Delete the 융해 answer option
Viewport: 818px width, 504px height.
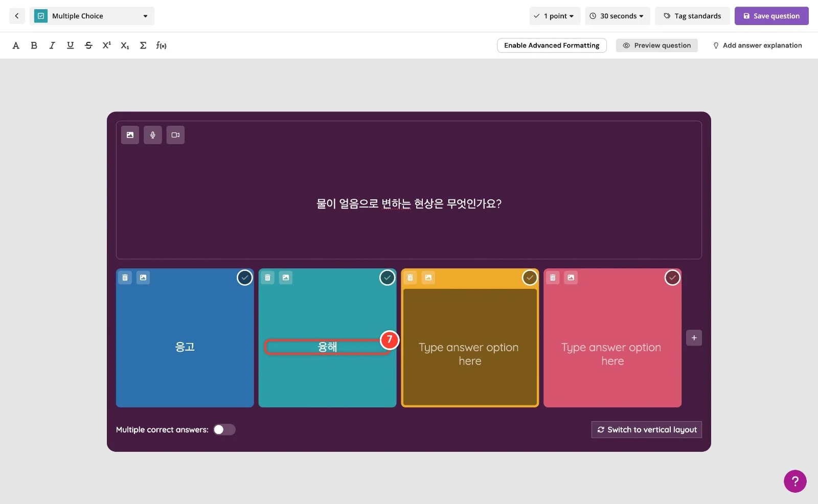pos(267,278)
